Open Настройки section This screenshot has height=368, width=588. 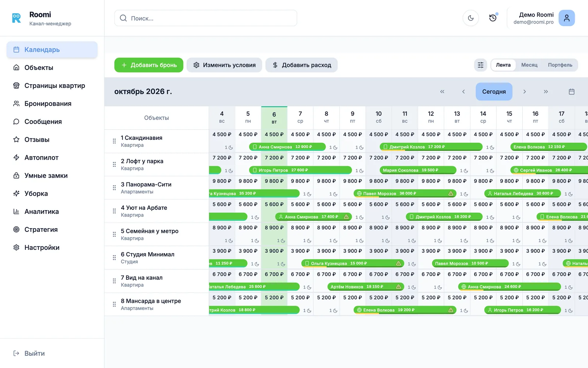[52, 248]
